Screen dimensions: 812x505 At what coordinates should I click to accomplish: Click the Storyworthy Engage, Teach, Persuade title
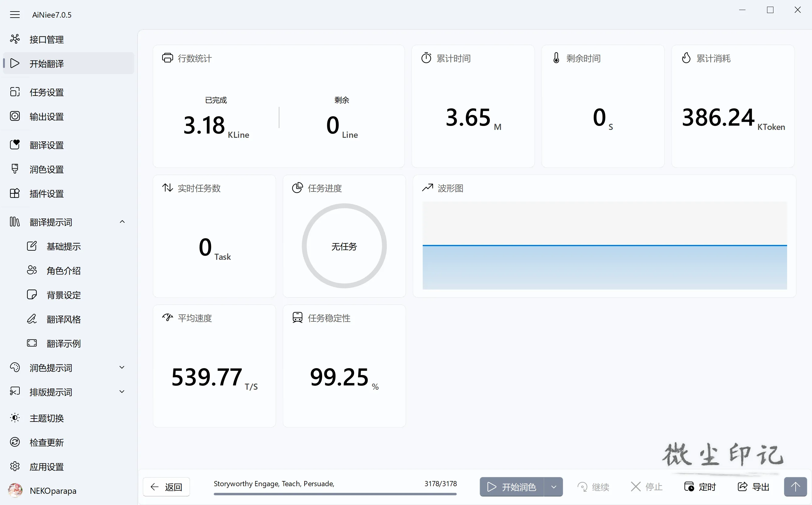pos(274,483)
